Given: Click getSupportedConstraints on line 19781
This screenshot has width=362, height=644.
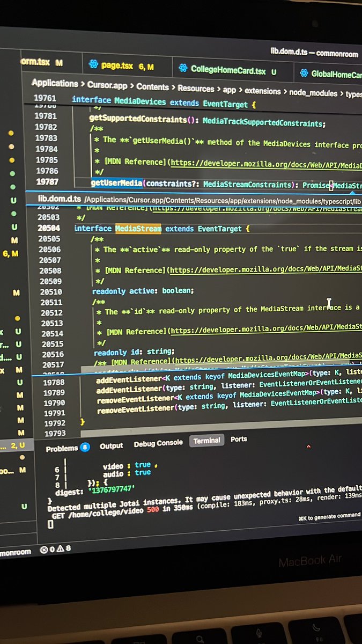Looking at the screenshot, I should tap(138, 118).
